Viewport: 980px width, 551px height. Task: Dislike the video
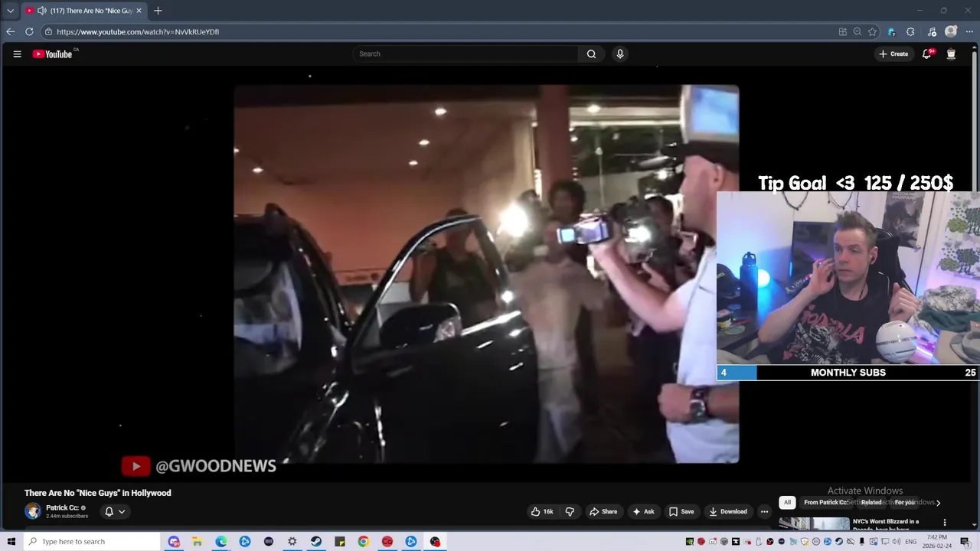[x=570, y=511]
